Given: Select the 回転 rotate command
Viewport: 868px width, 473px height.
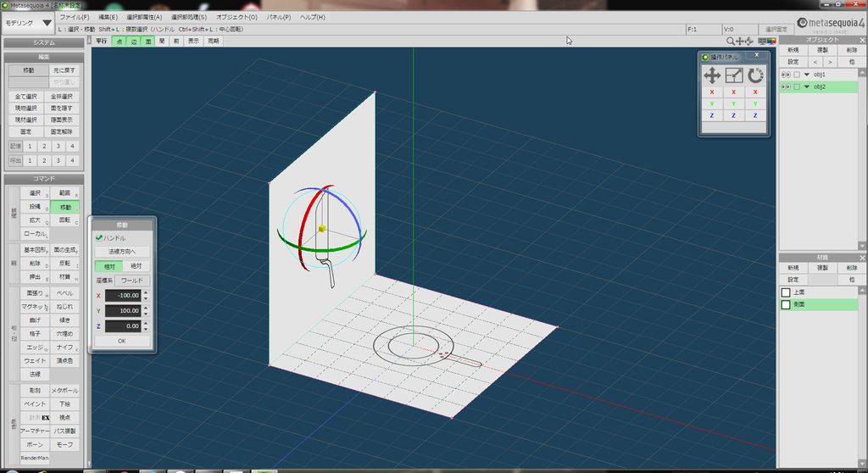Looking at the screenshot, I should coord(64,220).
